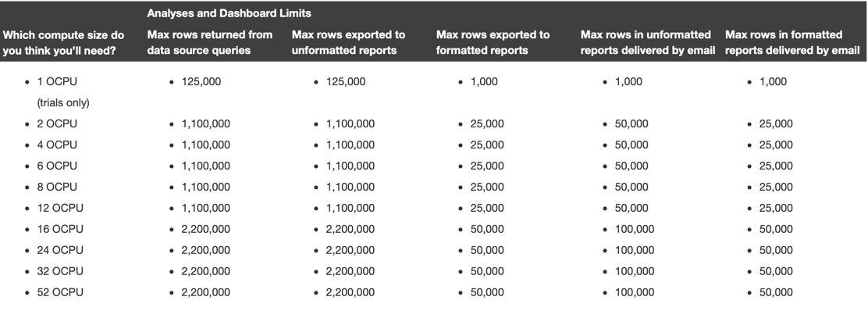868x311 pixels.
Task: Click "Max rows exported to unformatted reports" header
Action: tap(348, 43)
